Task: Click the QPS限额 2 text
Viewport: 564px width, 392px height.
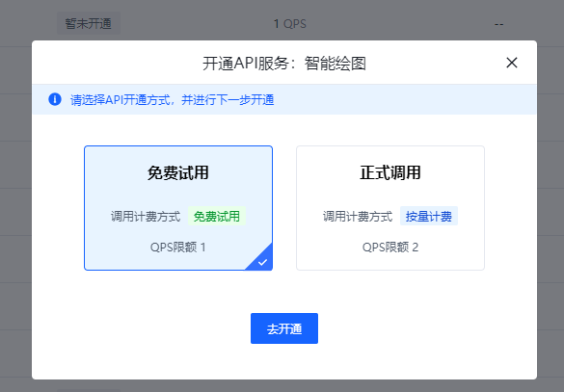Action: 390,248
